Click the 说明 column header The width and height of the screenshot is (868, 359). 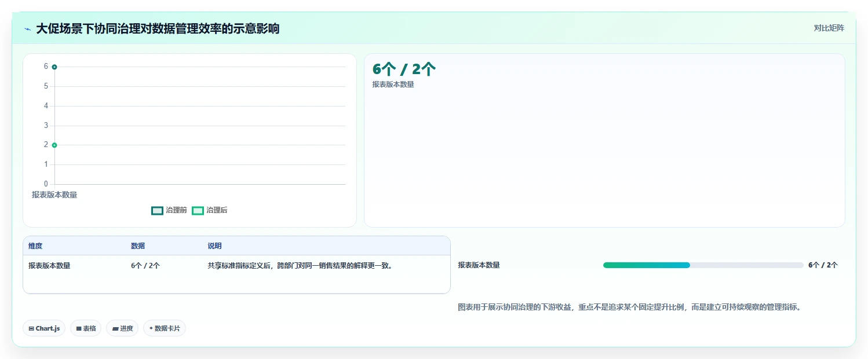[x=214, y=246]
